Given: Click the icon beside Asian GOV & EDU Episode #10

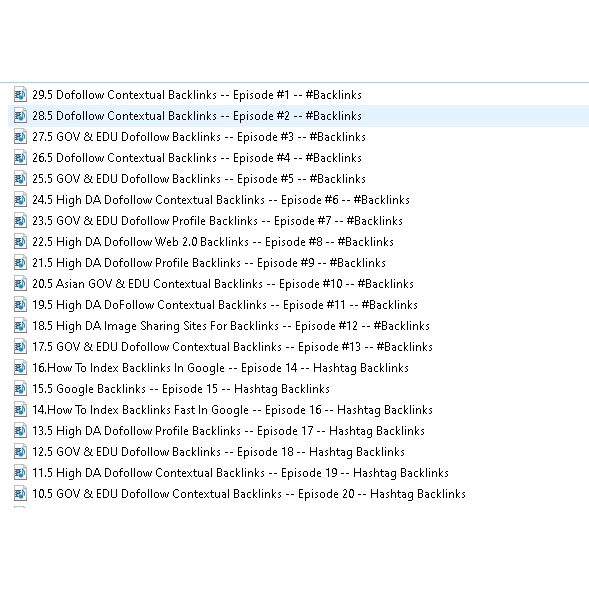Looking at the screenshot, I should pos(20,284).
